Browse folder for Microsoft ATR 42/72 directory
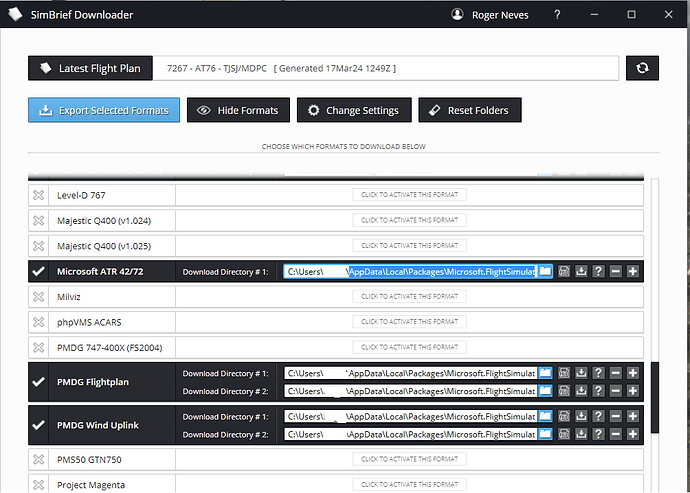The height and width of the screenshot is (493, 690). [545, 271]
